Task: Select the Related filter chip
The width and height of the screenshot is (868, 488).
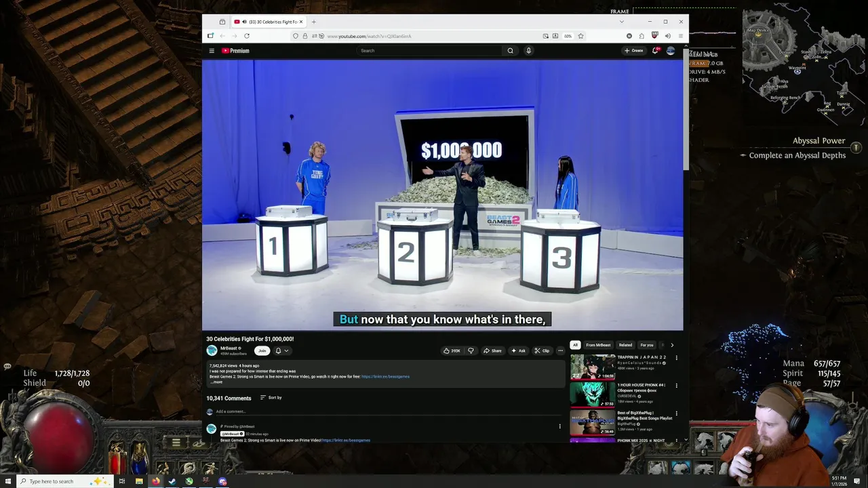Action: (x=625, y=345)
